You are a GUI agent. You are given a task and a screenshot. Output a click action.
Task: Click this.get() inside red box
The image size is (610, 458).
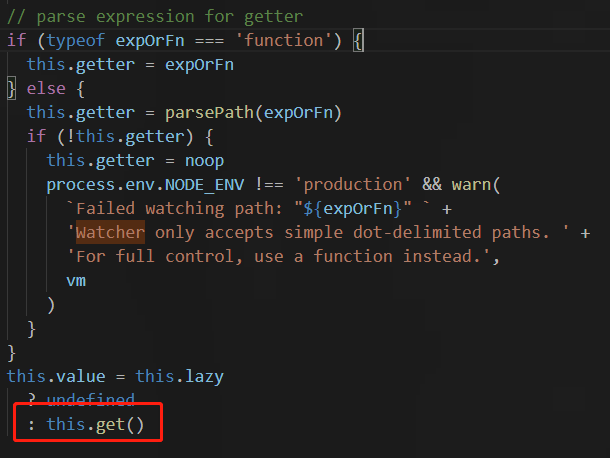95,425
